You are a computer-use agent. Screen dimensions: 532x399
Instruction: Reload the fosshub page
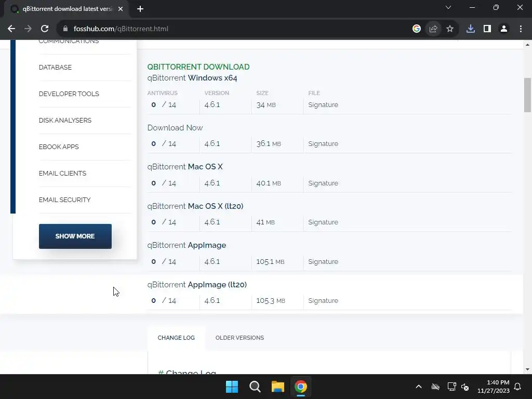click(x=45, y=29)
